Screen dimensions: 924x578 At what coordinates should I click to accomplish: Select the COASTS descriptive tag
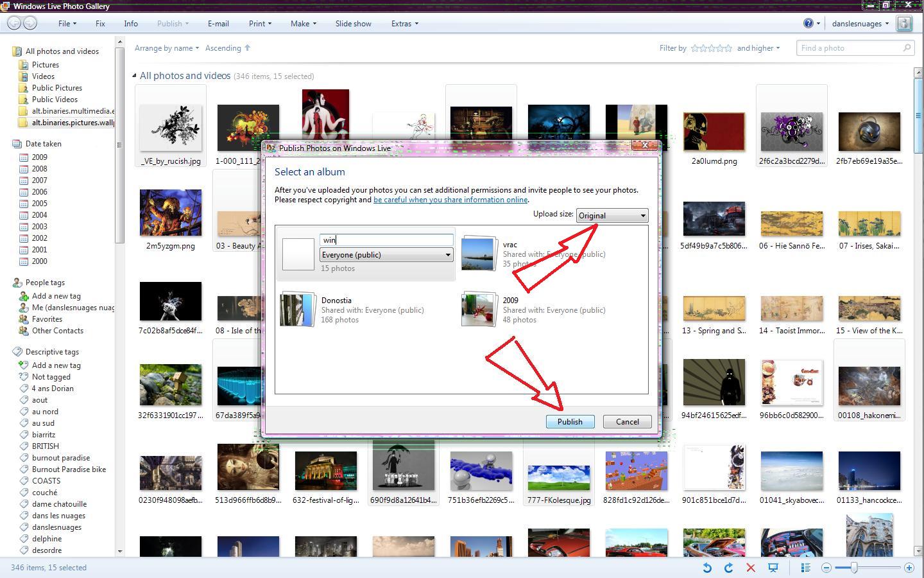pyautogui.click(x=46, y=481)
